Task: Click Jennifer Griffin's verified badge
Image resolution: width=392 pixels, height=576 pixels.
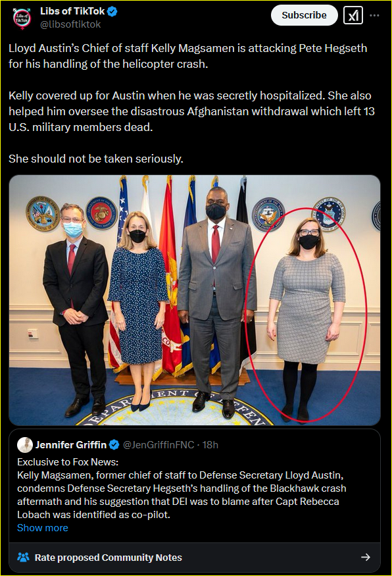Action: click(114, 445)
